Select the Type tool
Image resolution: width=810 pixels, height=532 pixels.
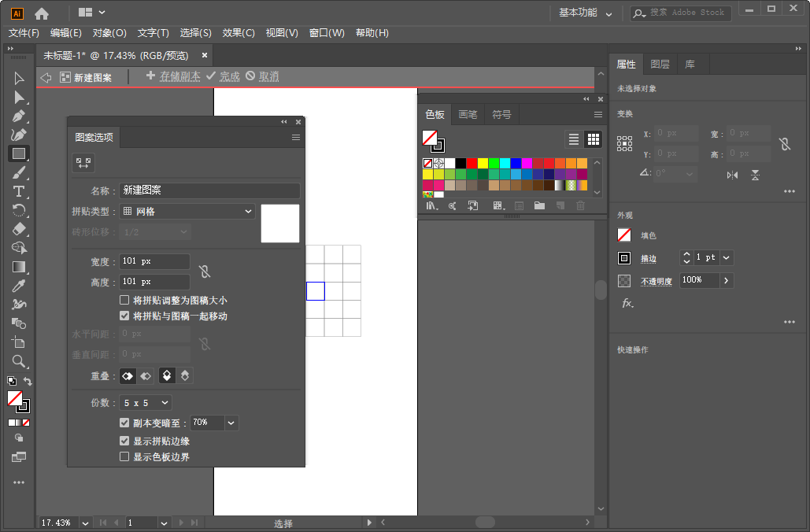point(19,191)
